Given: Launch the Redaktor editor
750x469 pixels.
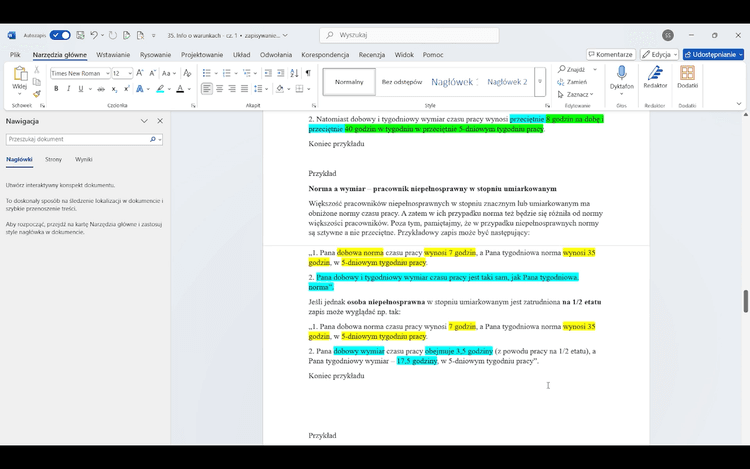Looking at the screenshot, I should [x=655, y=78].
